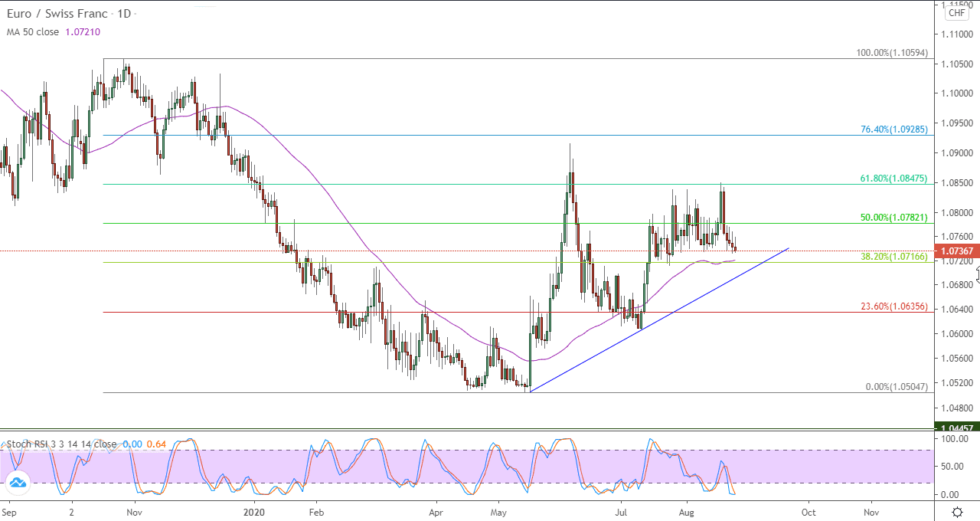Click the Feb label on time axis
Screen dimensions: 980x521
pyautogui.click(x=315, y=511)
